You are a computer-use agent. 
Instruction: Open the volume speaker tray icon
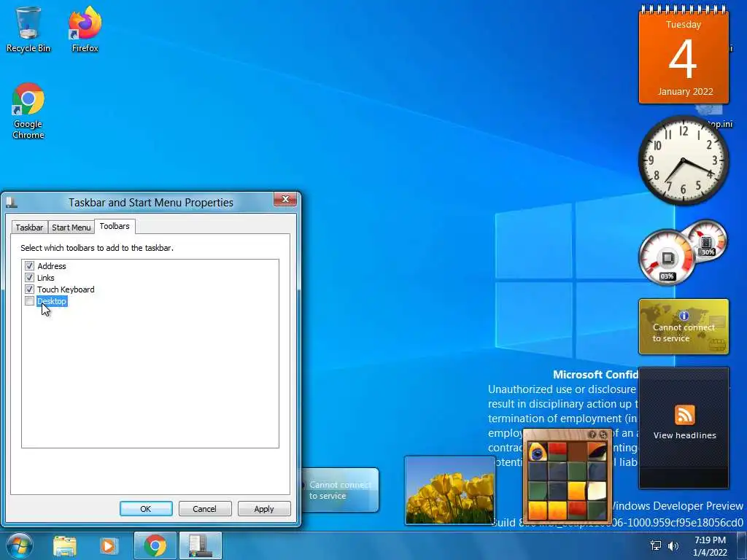[673, 545]
